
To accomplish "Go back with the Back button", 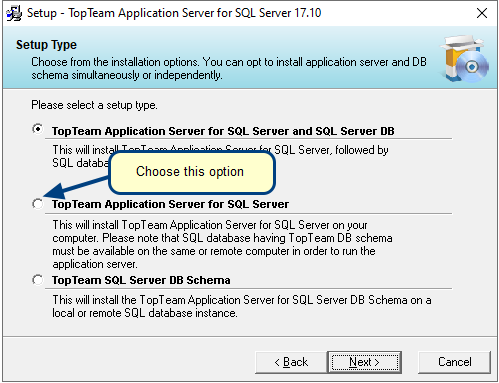I will click(x=291, y=362).
